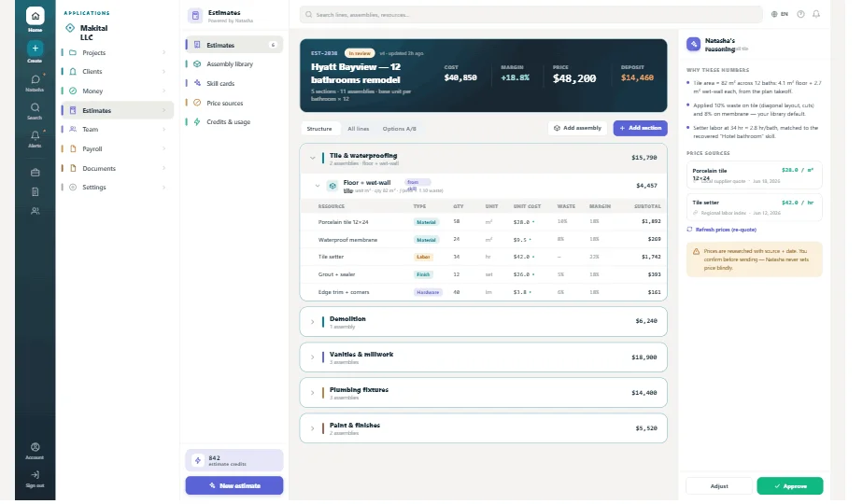Image resolution: width=863 pixels, height=504 pixels.
Task: Click the $48,200 price value
Action: coord(574,78)
